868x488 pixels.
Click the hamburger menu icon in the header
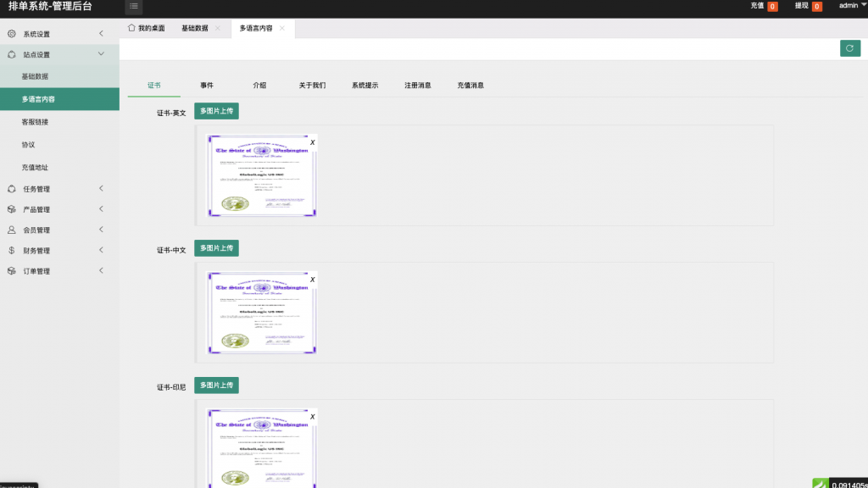pyautogui.click(x=133, y=7)
